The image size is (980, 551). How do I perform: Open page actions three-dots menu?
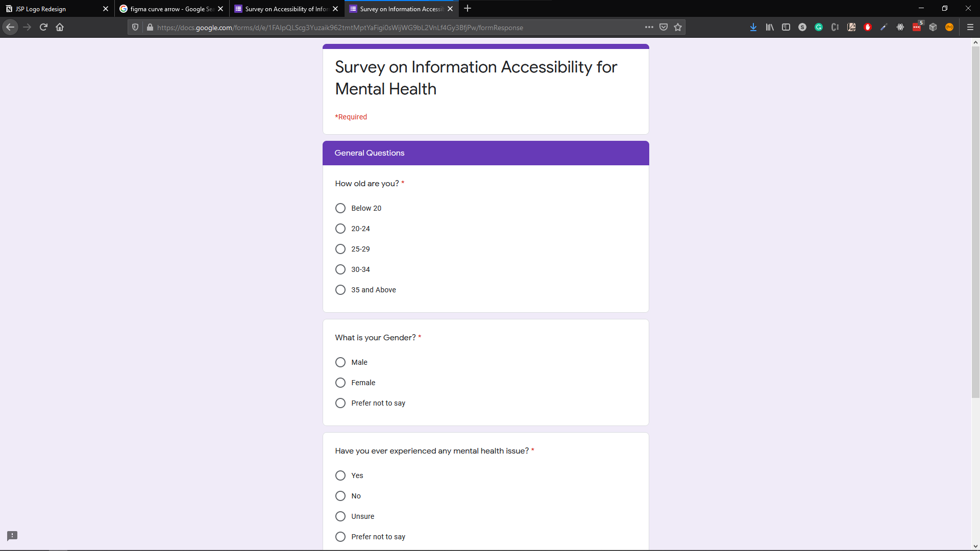tap(649, 27)
